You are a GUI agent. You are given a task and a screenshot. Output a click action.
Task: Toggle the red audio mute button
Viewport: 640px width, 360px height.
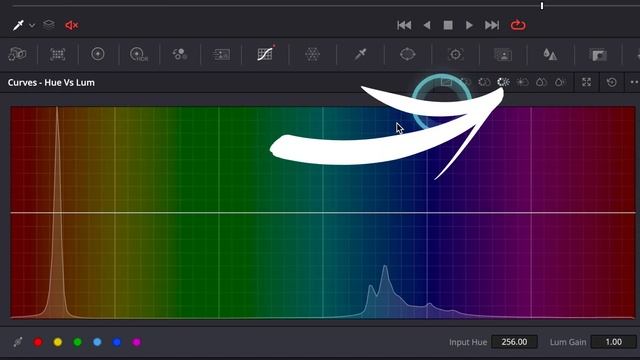(x=71, y=25)
